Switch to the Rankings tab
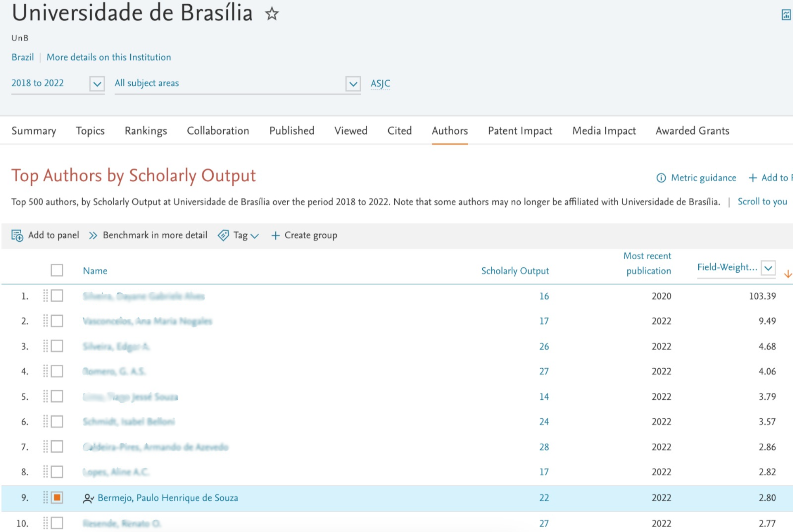Screen dimensions: 794x532 145,131
